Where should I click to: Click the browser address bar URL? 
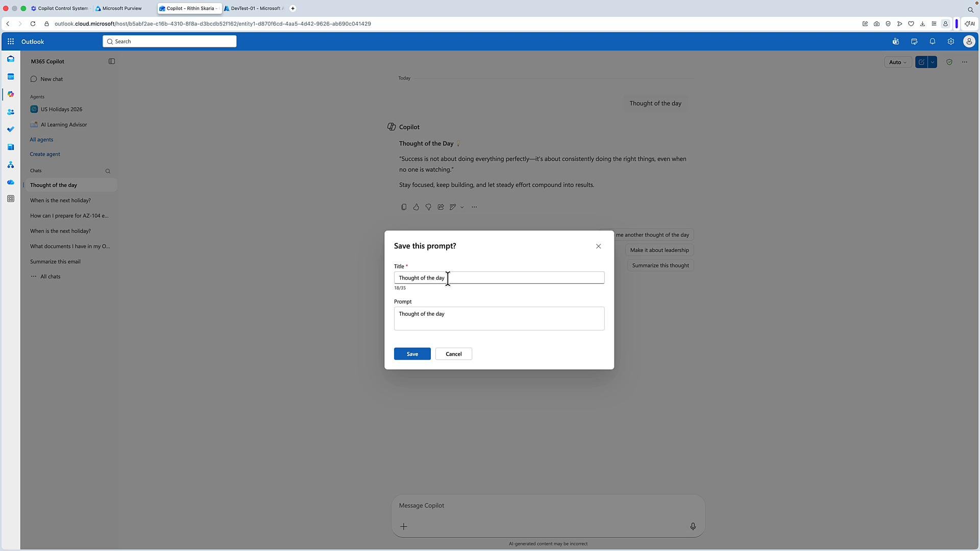tap(213, 24)
